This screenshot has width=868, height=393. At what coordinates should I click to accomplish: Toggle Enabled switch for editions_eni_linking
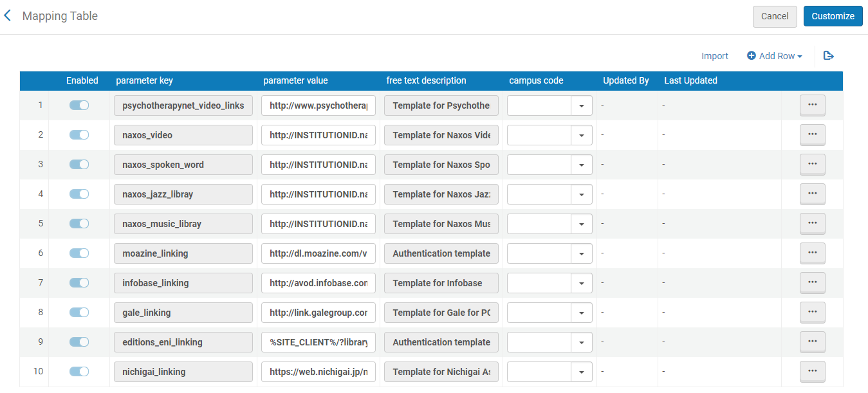(79, 342)
